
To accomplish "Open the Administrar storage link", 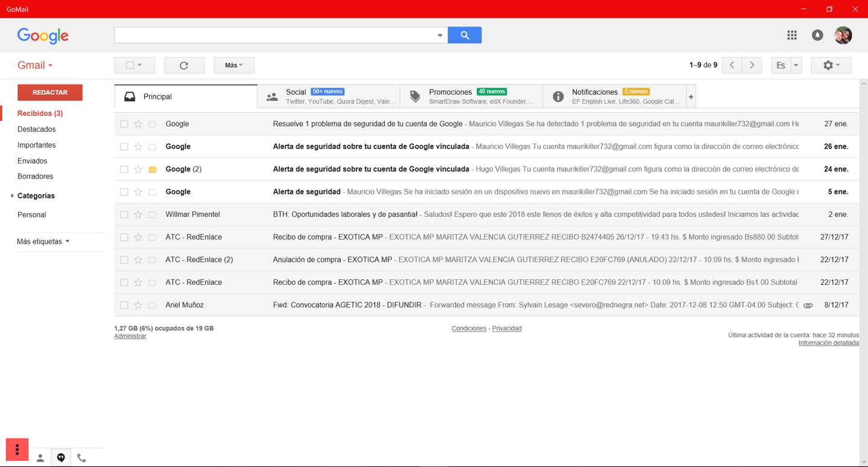I will [x=130, y=336].
